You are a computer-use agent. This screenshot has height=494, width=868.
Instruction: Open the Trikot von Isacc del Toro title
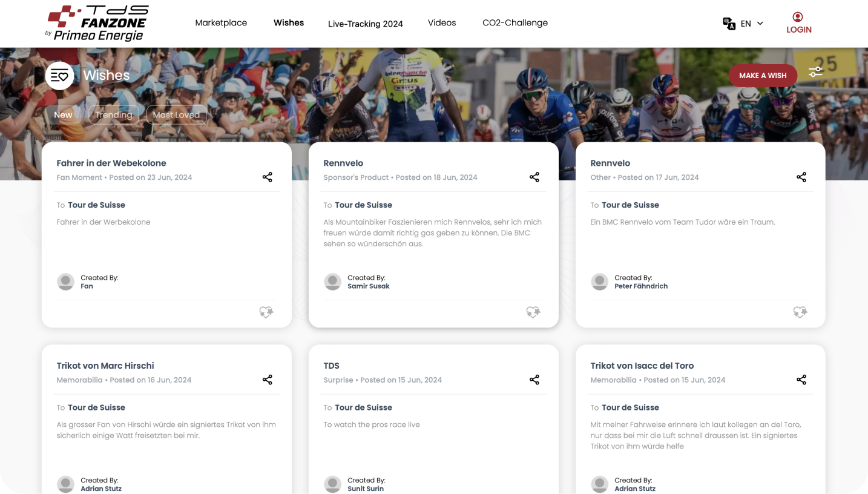642,366
